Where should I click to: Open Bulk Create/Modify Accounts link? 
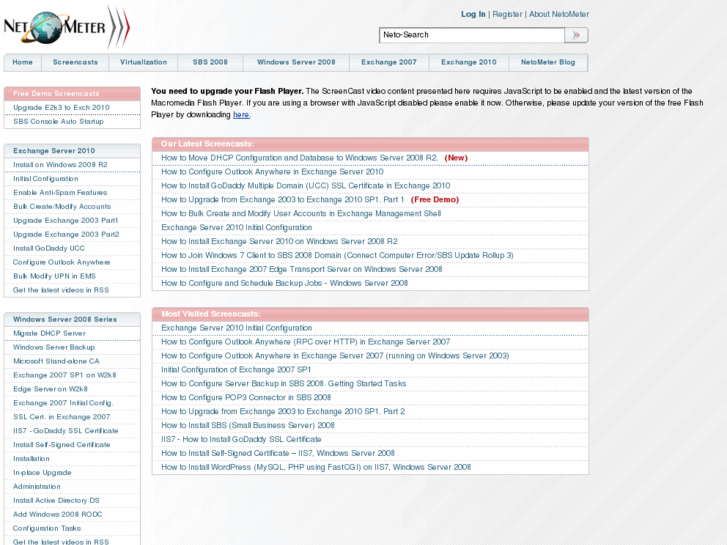(62, 206)
